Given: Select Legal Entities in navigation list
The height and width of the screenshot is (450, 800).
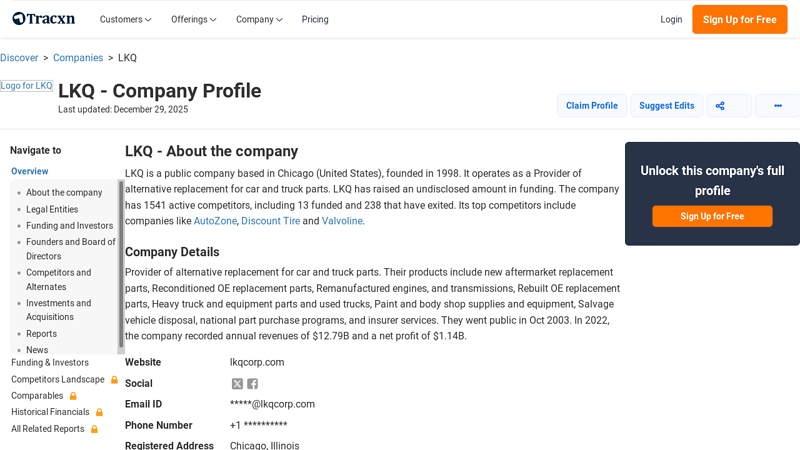Looking at the screenshot, I should coord(52,209).
